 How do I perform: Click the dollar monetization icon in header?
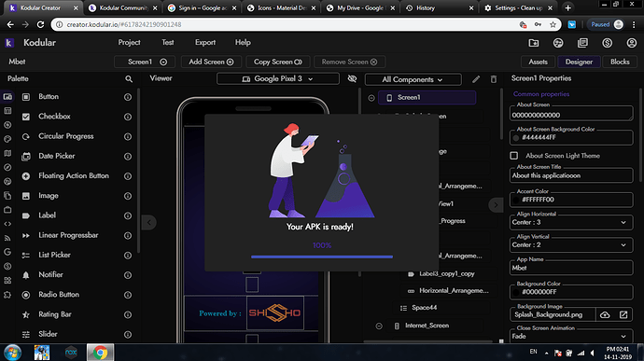607,43
